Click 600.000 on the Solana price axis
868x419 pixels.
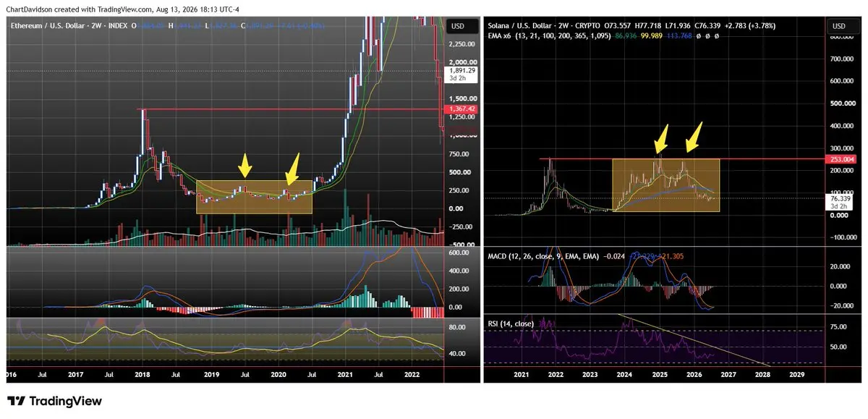coord(841,81)
